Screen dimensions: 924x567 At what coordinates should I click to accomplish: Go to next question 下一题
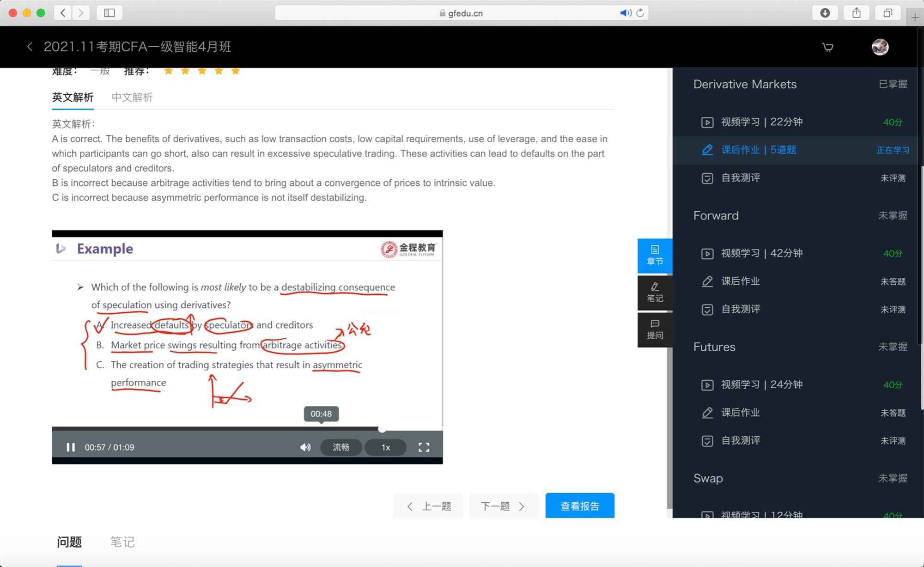pyautogui.click(x=503, y=506)
